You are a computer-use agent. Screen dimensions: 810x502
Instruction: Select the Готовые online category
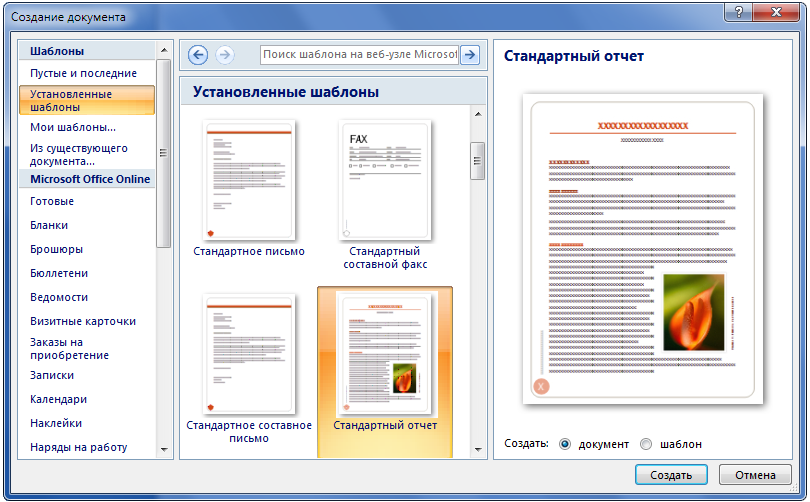(x=52, y=201)
